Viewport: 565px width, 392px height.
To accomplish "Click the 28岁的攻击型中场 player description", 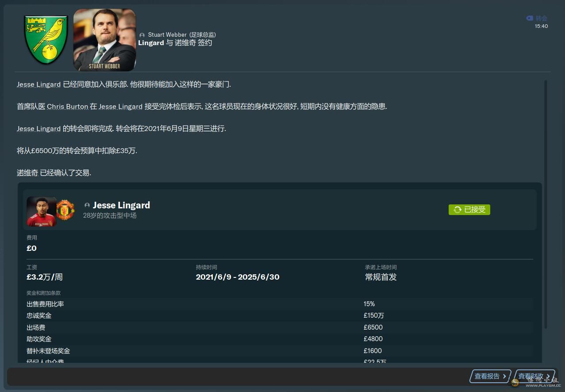I will pos(110,216).
